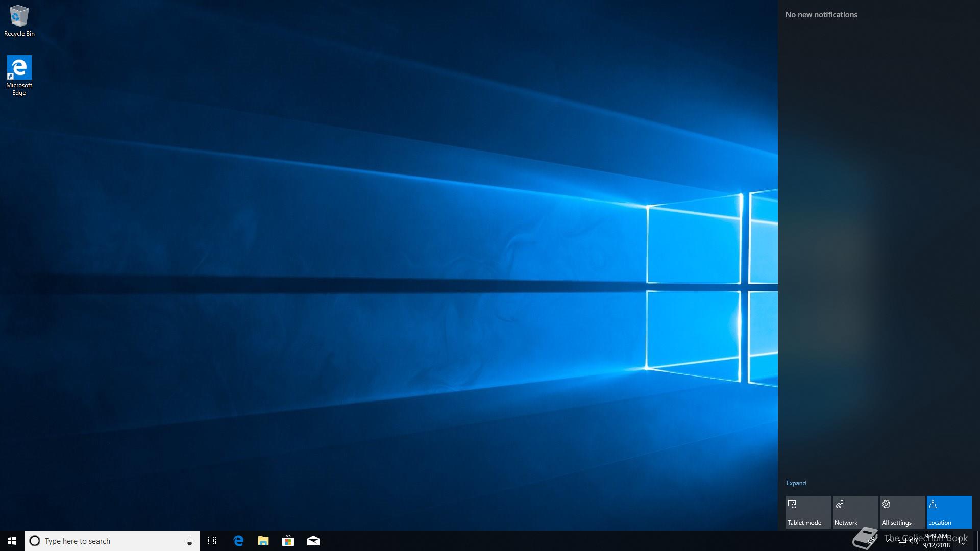Launch Edge from the taskbar

pos(238,541)
